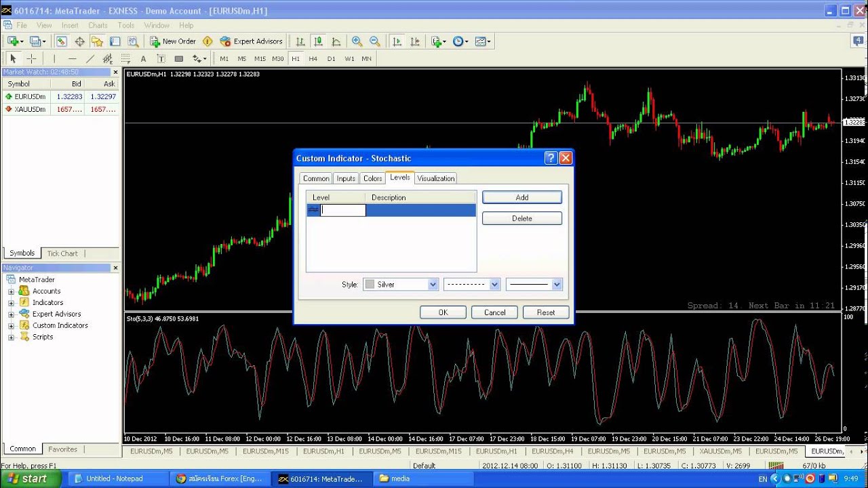Expand the Accounts node in Navigator
Screen dimensions: 868x488
pyautogui.click(x=11, y=291)
